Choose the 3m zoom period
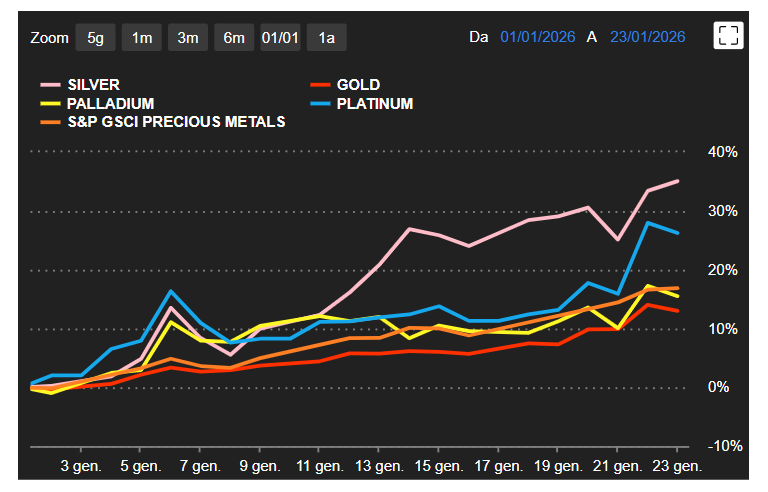Image resolution: width=768 pixels, height=492 pixels. coord(188,38)
